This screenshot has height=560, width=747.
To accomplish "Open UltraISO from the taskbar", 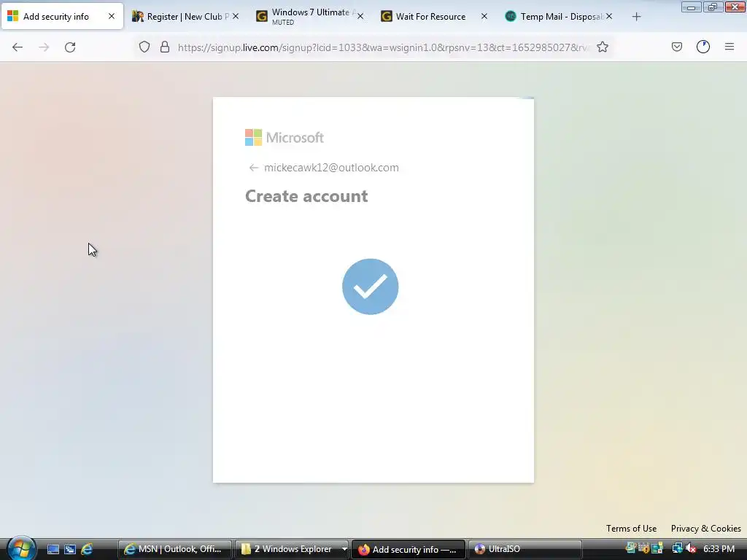I will [x=525, y=549].
